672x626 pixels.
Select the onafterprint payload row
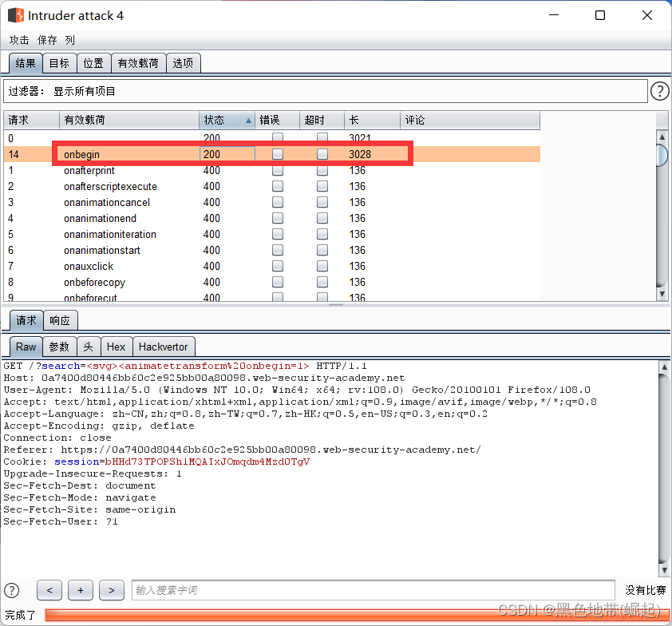[x=271, y=170]
